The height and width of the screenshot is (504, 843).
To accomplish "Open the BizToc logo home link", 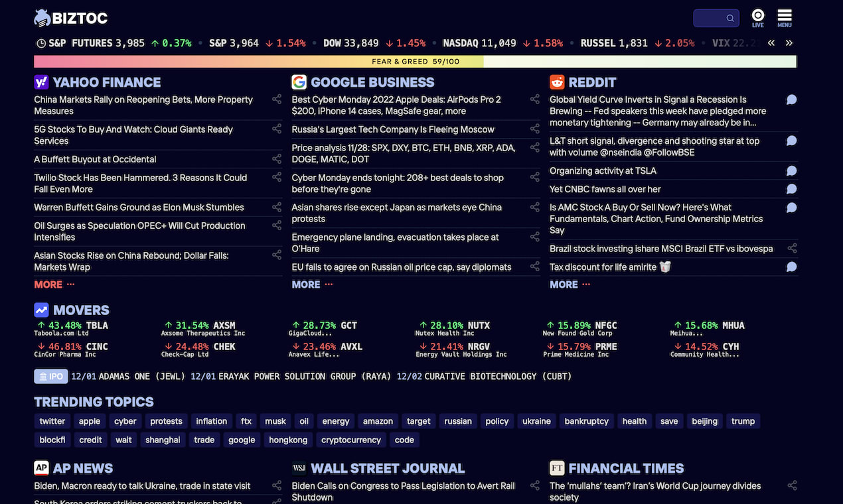I will 70,18.
